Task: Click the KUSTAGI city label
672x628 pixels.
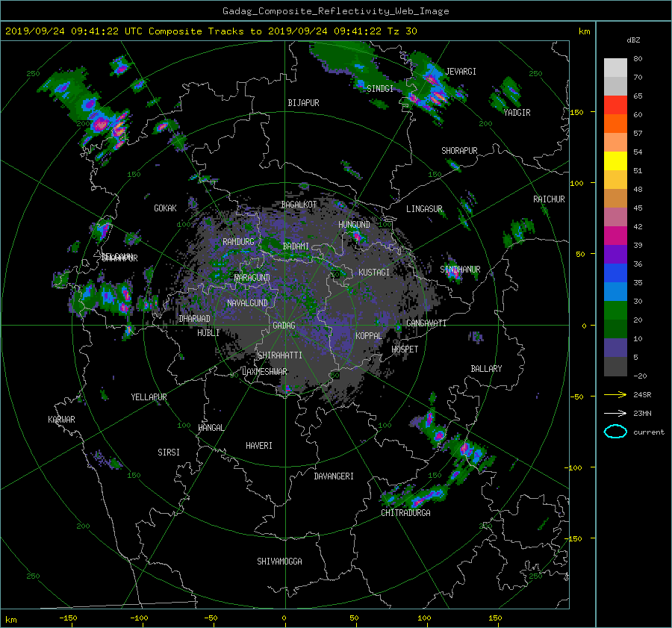Action: pos(374,273)
